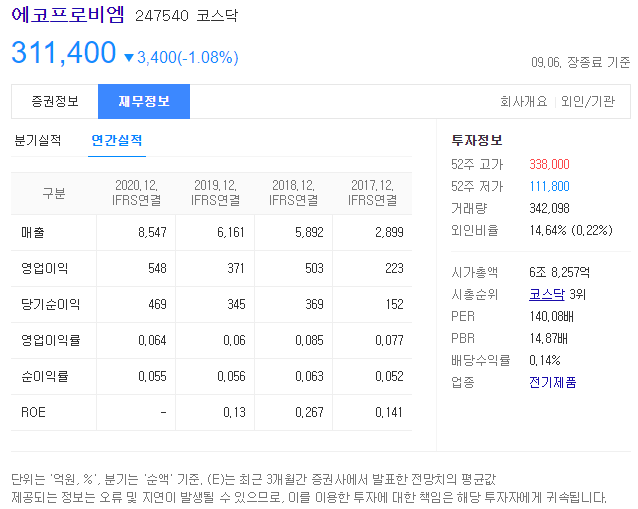Click the 548 operating profit value

click(x=157, y=268)
